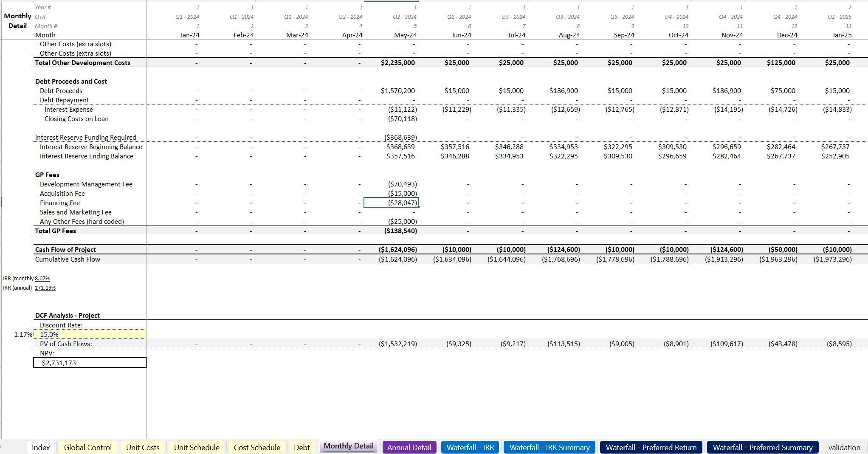The image size is (868, 454).
Task: Select the Dec-24 month header
Action: pyautogui.click(x=787, y=35)
